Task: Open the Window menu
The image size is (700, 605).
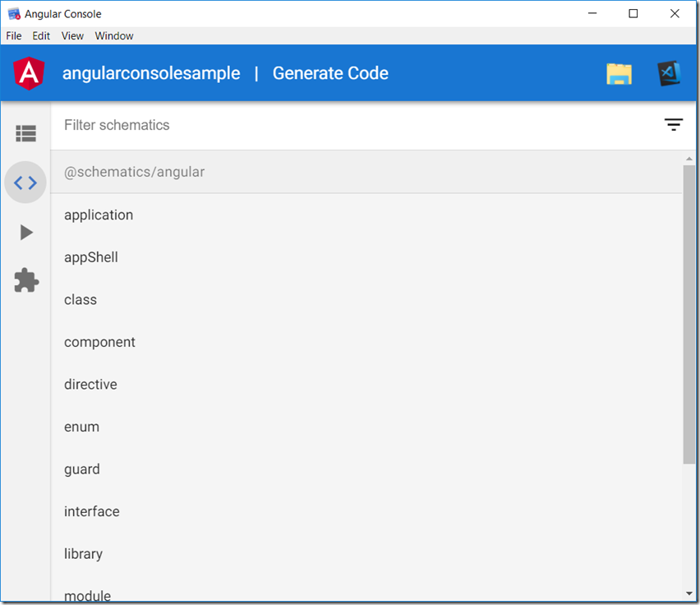Action: pos(114,35)
